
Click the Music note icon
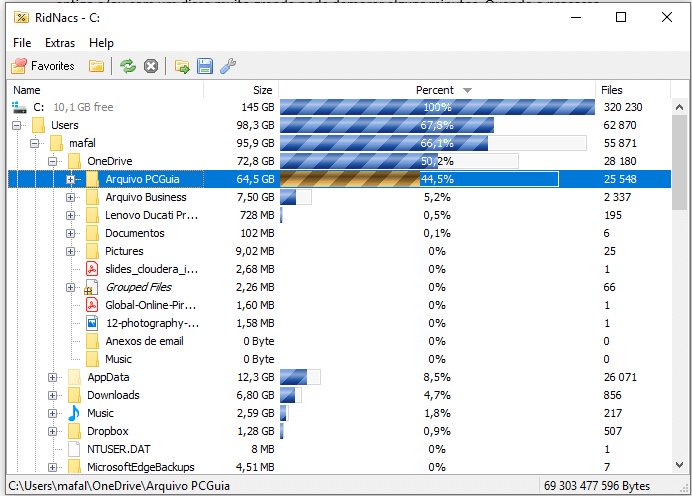tap(74, 413)
